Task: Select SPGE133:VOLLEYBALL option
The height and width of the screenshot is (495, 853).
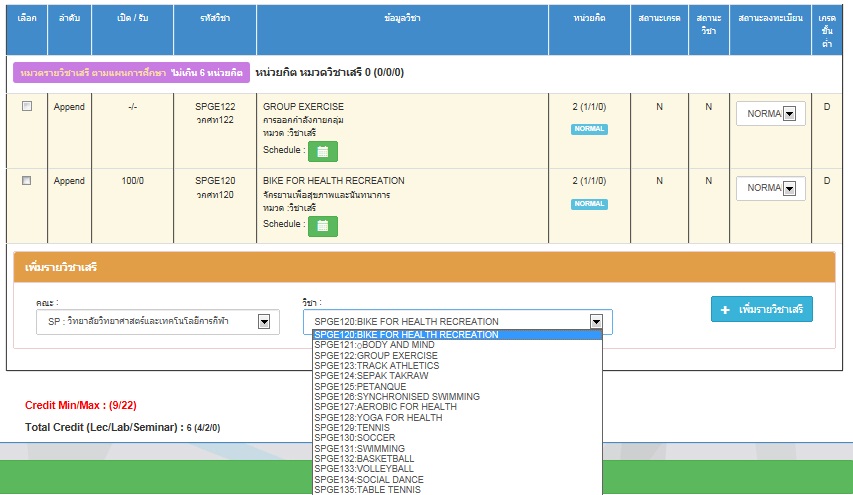Action: [458, 469]
